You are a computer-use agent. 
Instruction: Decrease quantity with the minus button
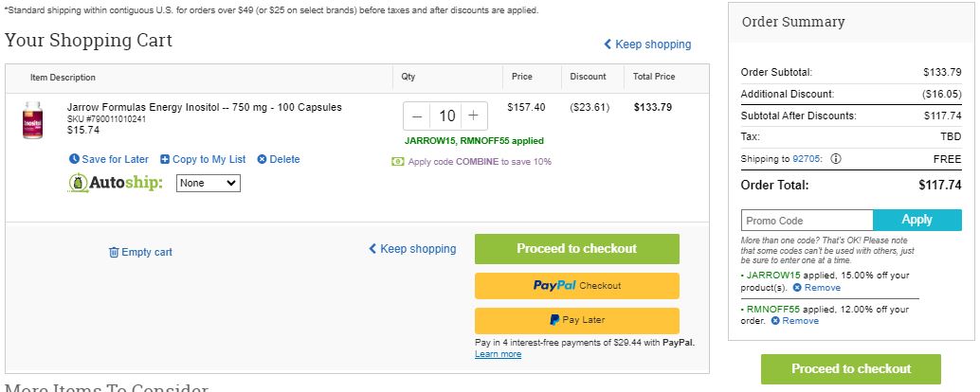click(x=418, y=116)
